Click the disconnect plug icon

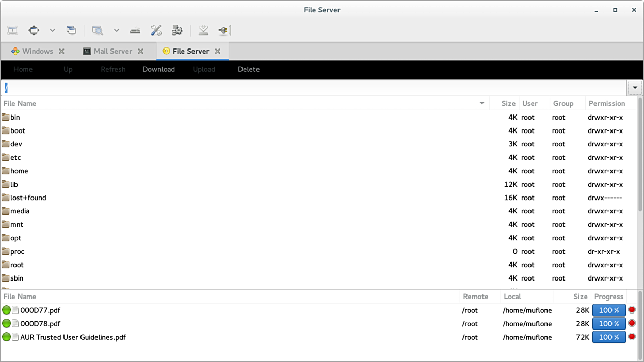(x=223, y=30)
